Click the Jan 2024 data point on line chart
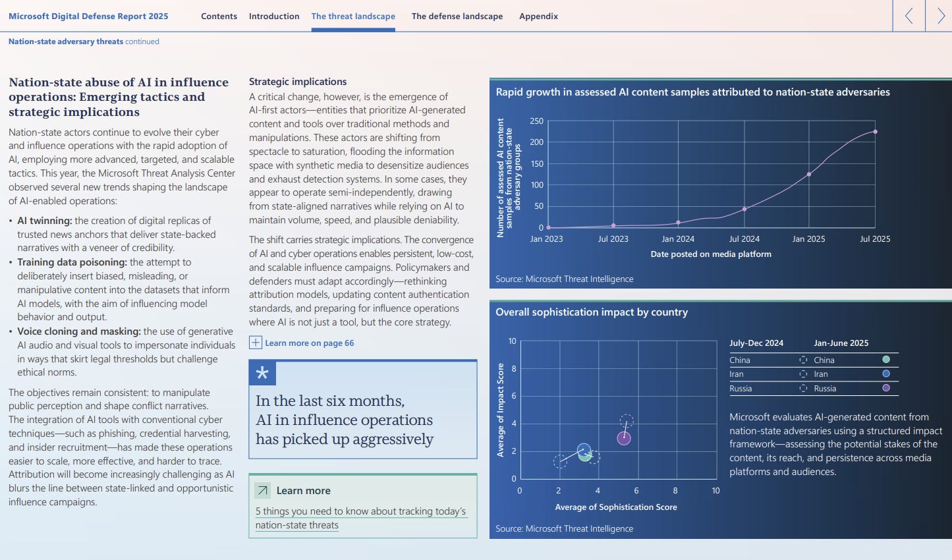Viewport: 952px width, 560px height. pos(679,223)
